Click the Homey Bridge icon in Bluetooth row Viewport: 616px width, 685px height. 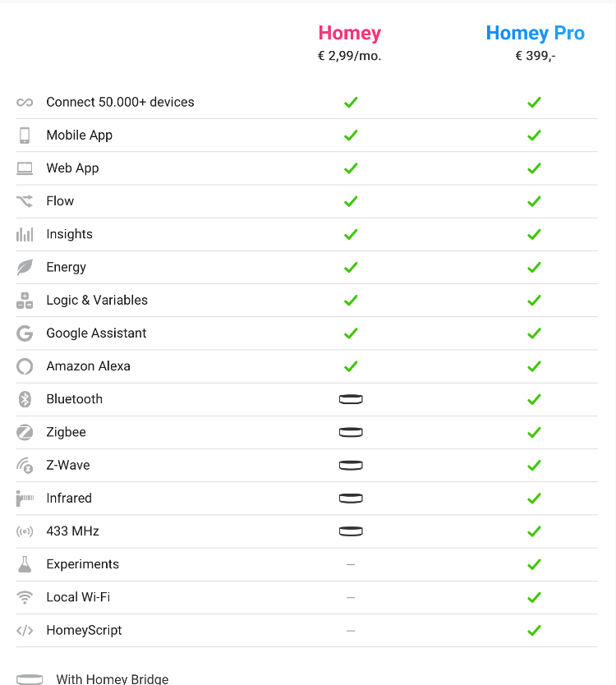[x=351, y=399]
